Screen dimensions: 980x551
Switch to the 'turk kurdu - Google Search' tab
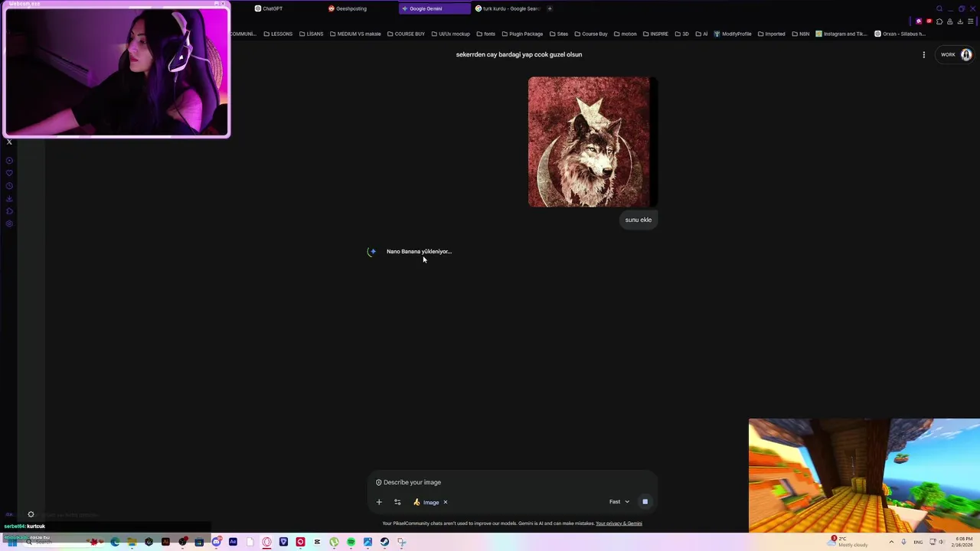[x=508, y=8]
